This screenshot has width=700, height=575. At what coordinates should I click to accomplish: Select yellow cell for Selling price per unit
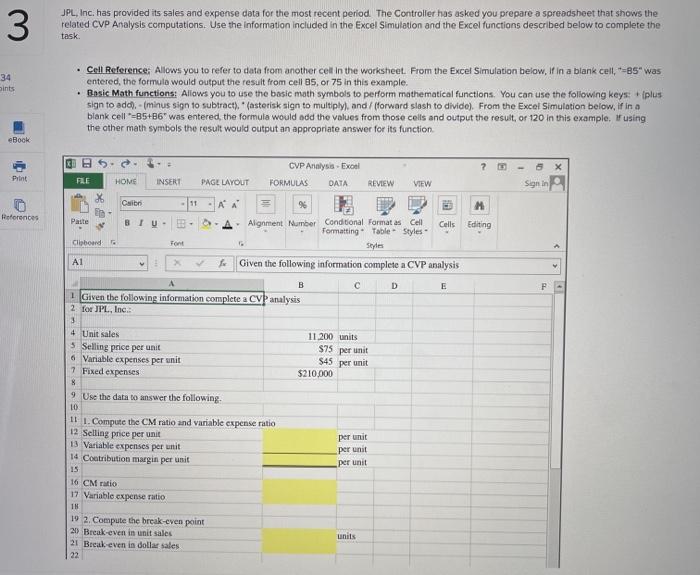point(300,435)
